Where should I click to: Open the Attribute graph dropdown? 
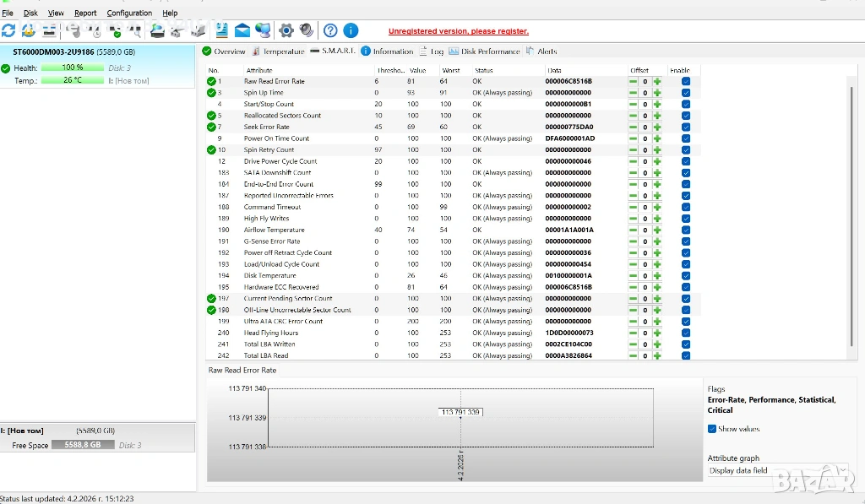[x=777, y=470]
